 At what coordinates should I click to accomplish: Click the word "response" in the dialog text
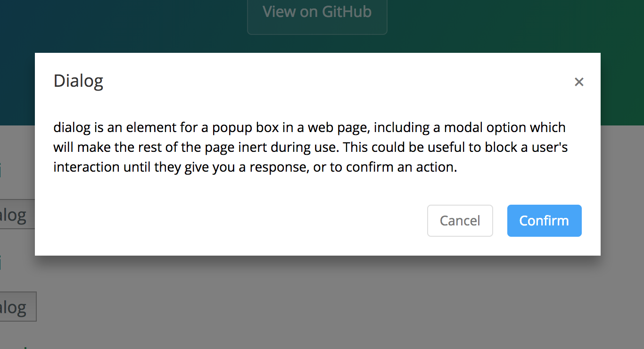coord(273,167)
